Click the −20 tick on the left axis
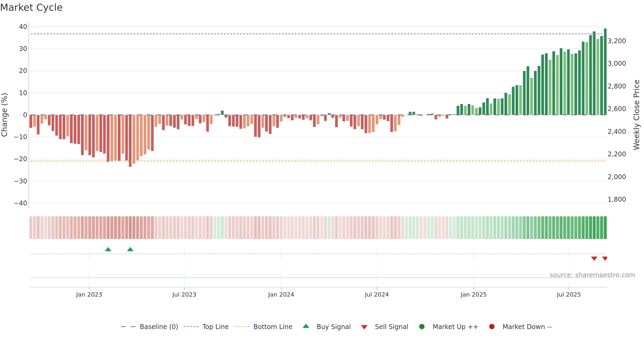Image resolution: width=644 pixels, height=362 pixels. (x=21, y=159)
